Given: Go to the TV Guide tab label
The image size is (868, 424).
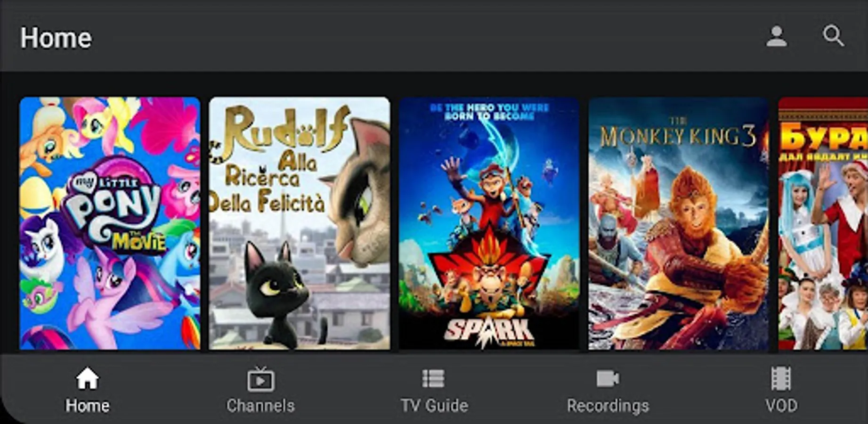Looking at the screenshot, I should (434, 406).
